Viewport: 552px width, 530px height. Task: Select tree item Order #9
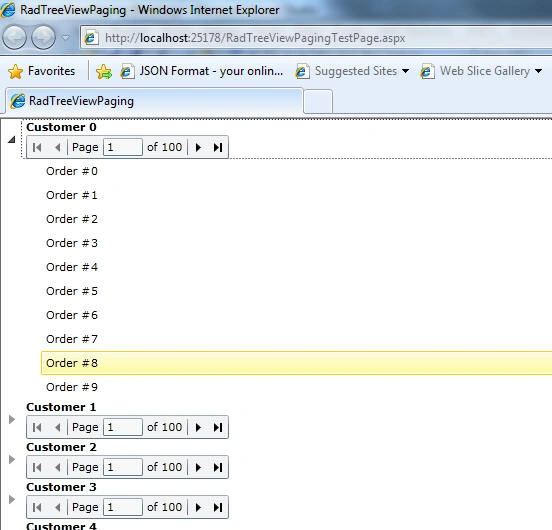(x=72, y=387)
